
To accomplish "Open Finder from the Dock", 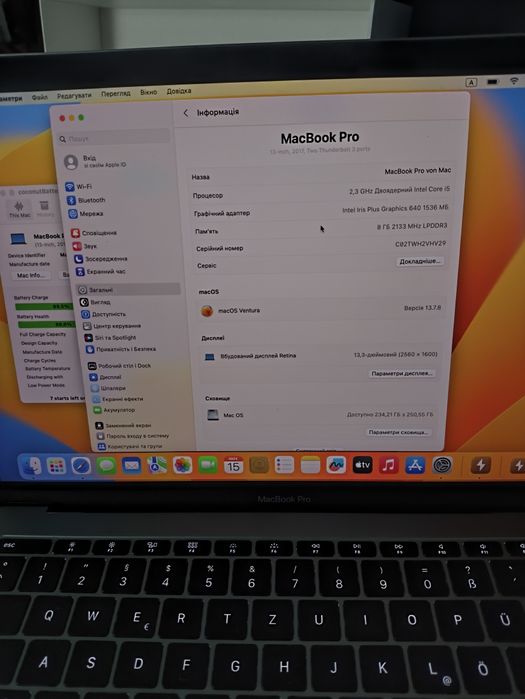I will point(31,466).
